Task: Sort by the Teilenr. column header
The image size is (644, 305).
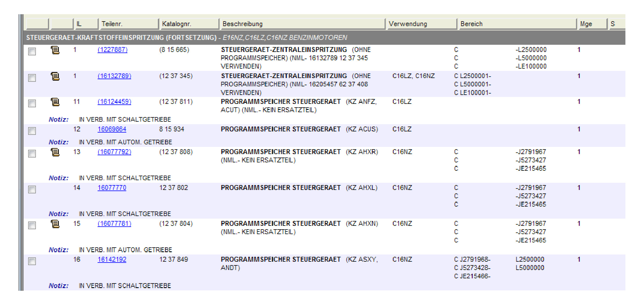Action: click(x=128, y=24)
